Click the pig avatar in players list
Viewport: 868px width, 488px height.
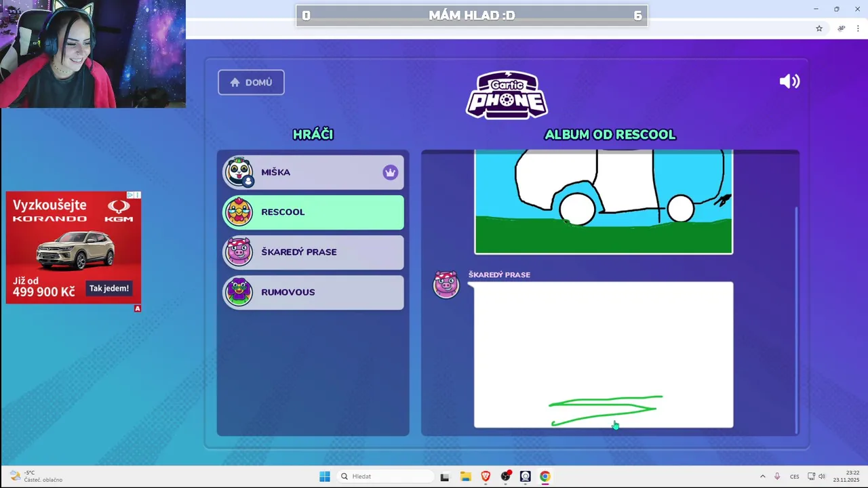[x=239, y=252]
